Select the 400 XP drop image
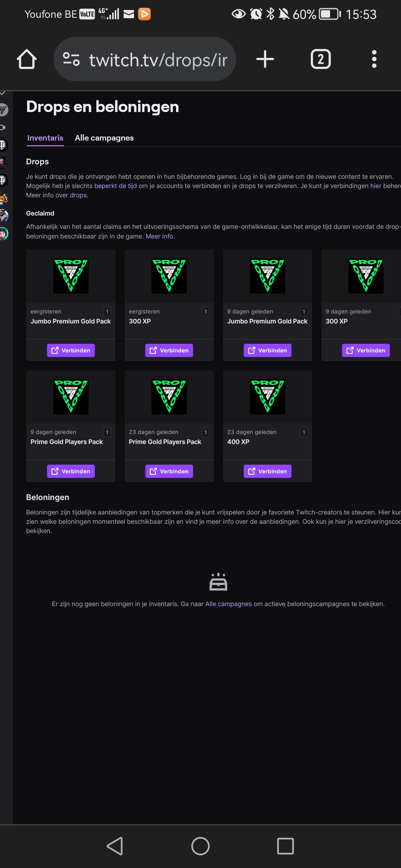 point(267,397)
